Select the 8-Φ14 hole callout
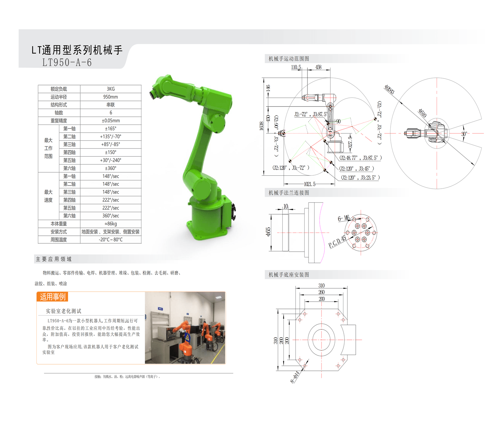 (295, 377)
